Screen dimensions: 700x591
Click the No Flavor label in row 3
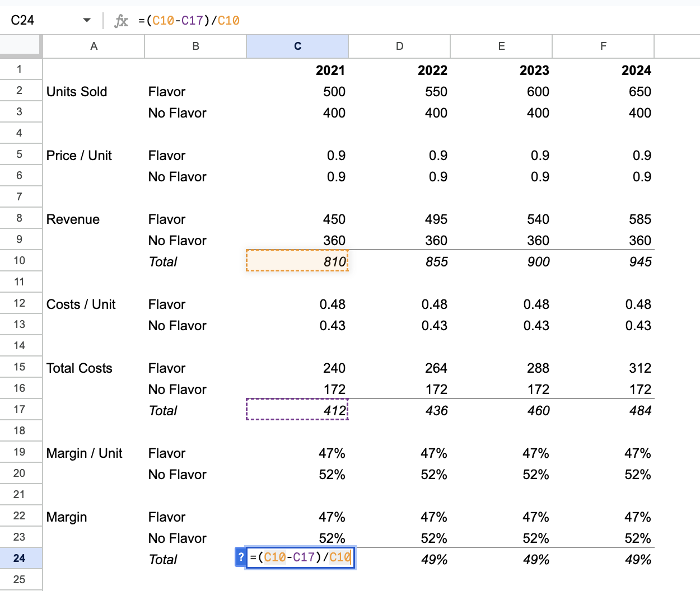click(x=178, y=113)
